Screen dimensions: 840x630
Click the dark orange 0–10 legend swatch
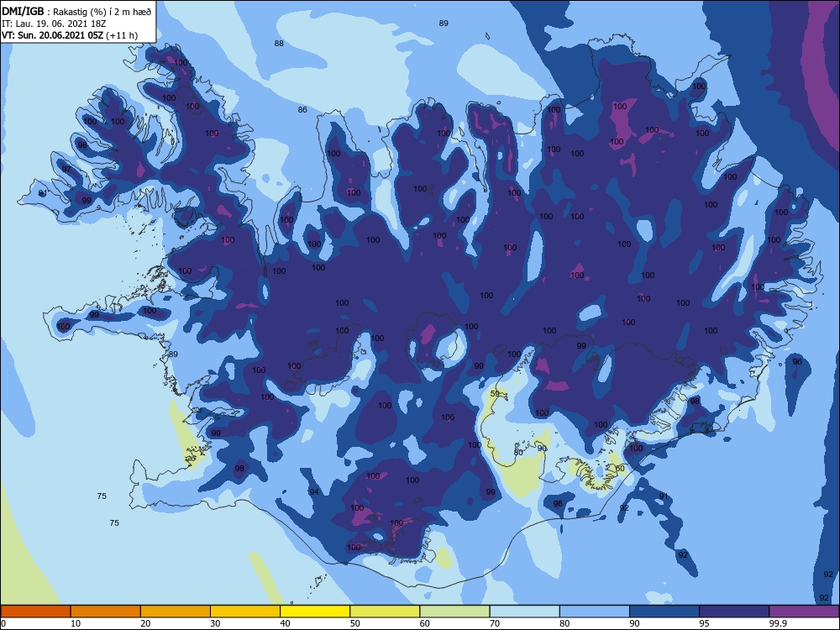coord(35,612)
